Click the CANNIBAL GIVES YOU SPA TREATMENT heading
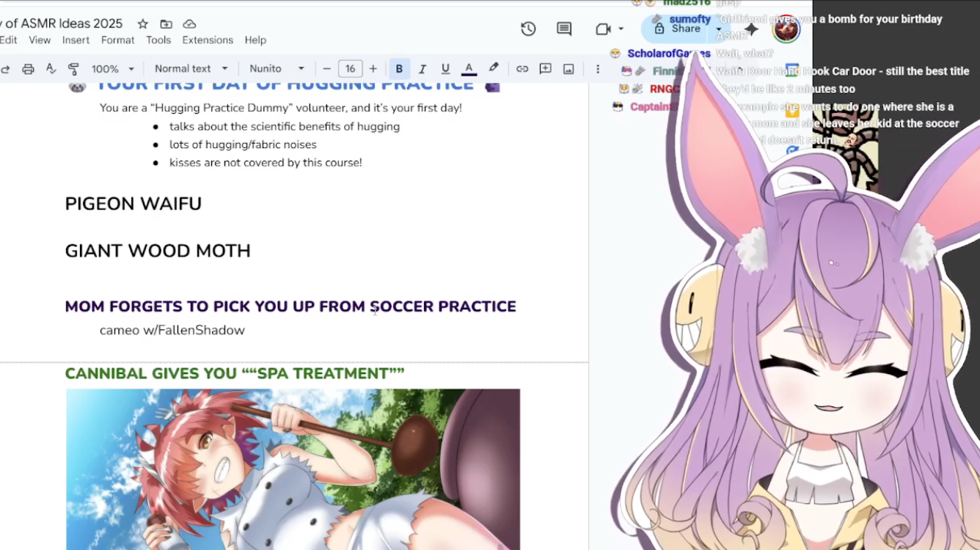 point(235,373)
